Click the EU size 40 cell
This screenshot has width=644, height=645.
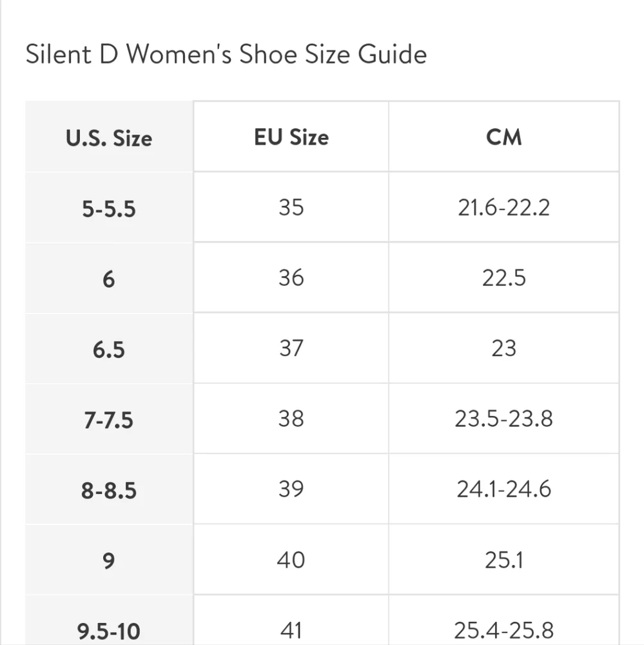(x=291, y=560)
